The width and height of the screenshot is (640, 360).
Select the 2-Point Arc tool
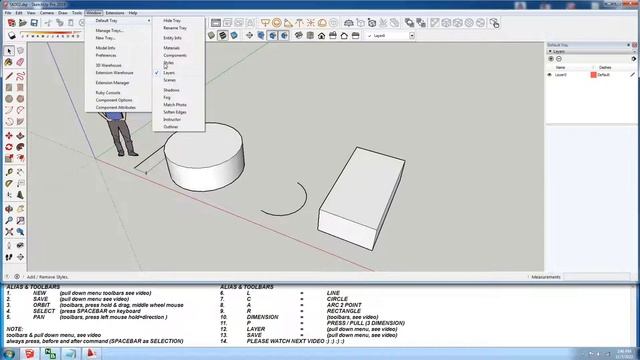click(20, 110)
